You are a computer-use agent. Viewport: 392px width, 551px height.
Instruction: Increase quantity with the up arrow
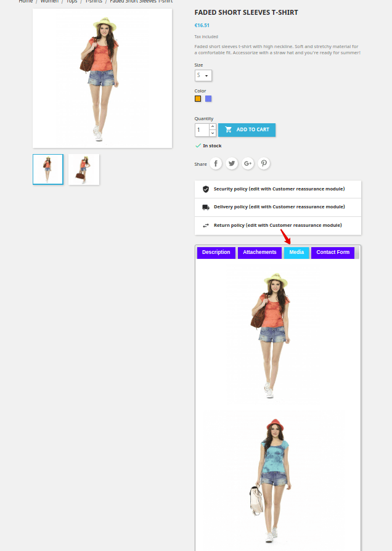pyautogui.click(x=213, y=126)
